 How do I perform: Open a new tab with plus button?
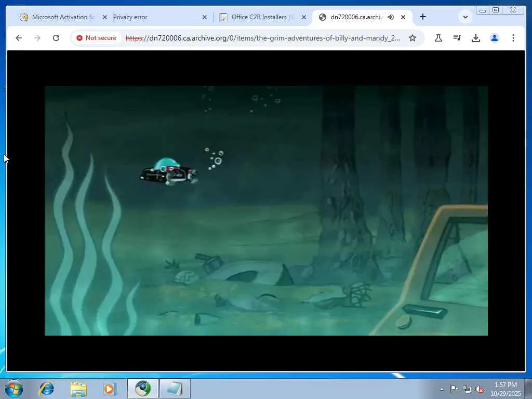[x=423, y=17]
